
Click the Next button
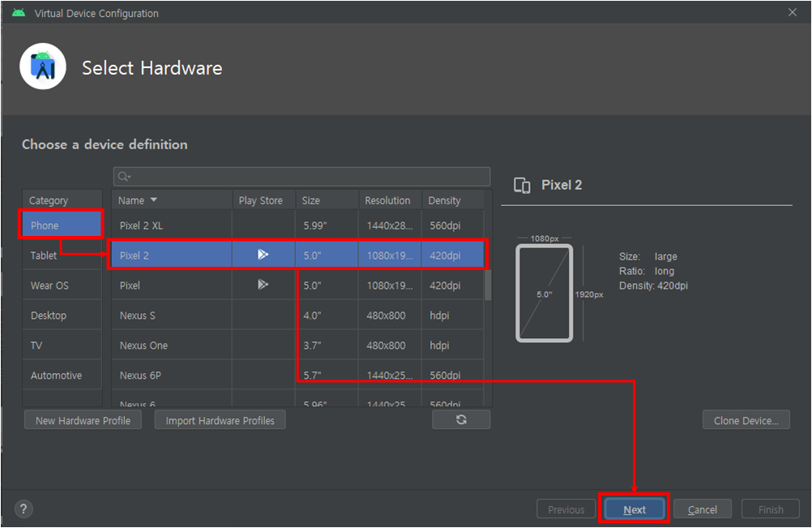coord(635,509)
